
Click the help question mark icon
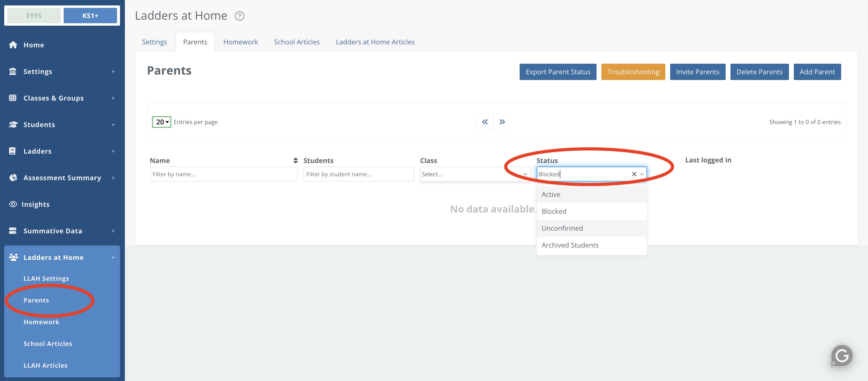tap(239, 16)
